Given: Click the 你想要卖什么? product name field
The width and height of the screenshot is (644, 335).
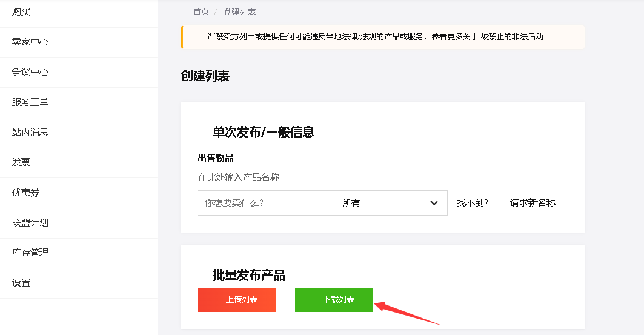Looking at the screenshot, I should pos(265,203).
